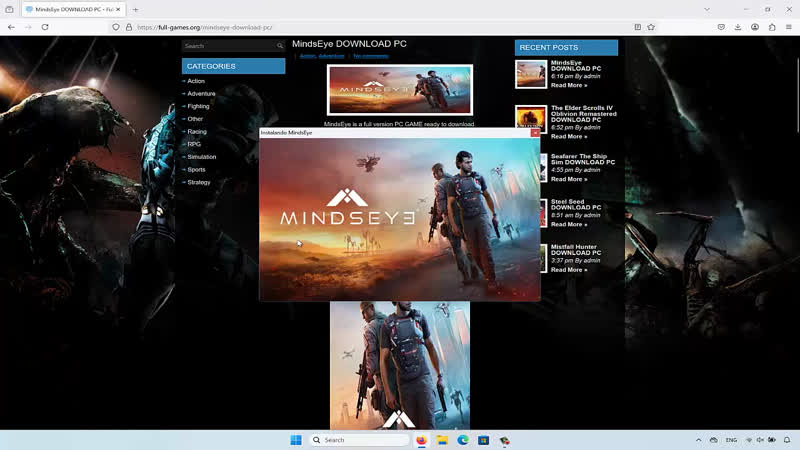Open the volume speaker icon in tray

(x=760, y=440)
